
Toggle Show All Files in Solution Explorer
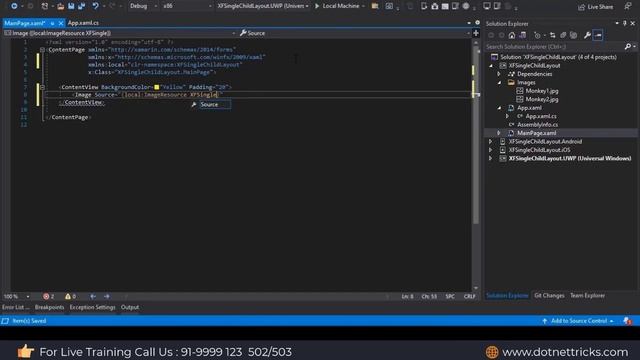(x=573, y=36)
